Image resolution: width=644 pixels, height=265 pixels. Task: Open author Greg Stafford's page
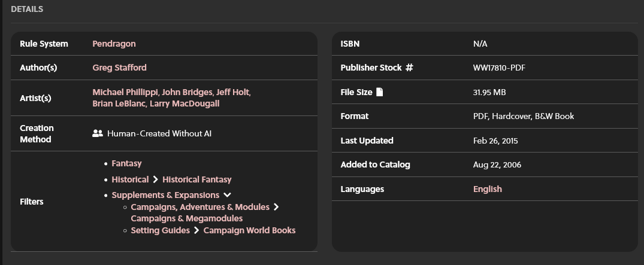[x=119, y=68]
